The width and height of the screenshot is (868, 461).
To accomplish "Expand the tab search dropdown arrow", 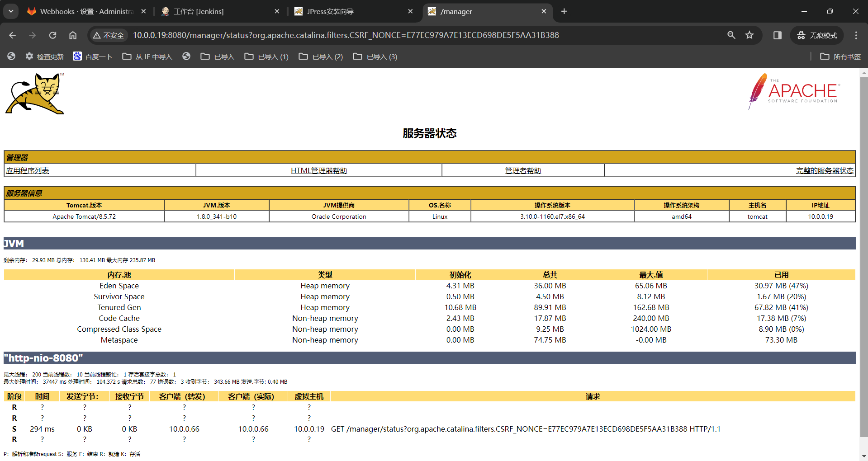I will tap(11, 11).
